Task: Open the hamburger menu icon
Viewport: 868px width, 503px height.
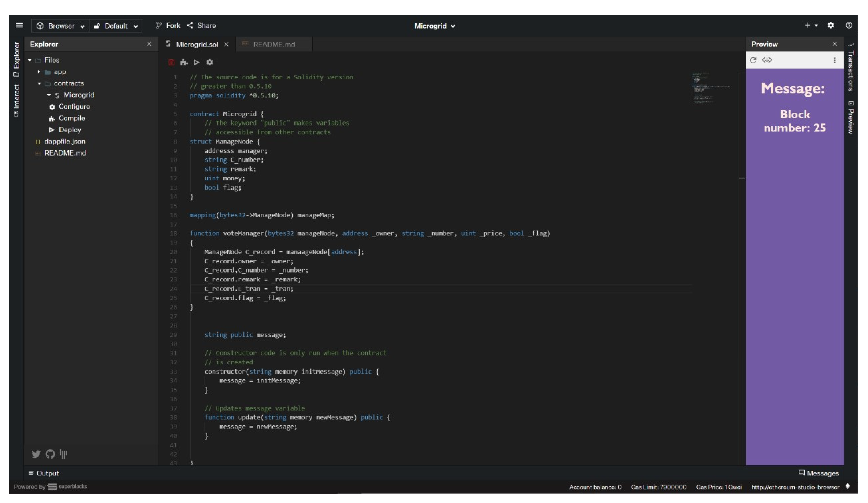Action: tap(20, 25)
